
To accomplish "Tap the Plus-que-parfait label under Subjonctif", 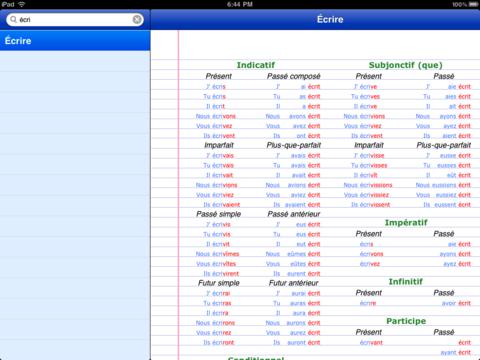I will (x=444, y=145).
